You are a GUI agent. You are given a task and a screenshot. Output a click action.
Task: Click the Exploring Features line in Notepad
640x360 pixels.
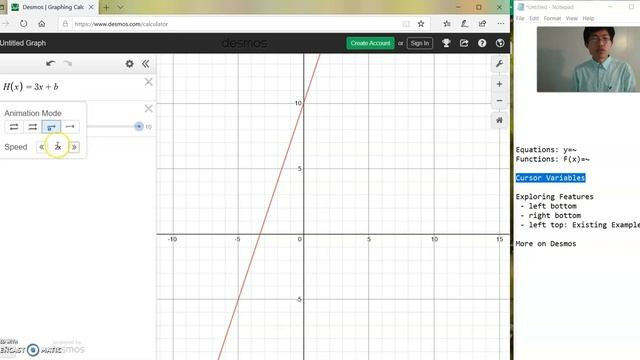tap(554, 197)
